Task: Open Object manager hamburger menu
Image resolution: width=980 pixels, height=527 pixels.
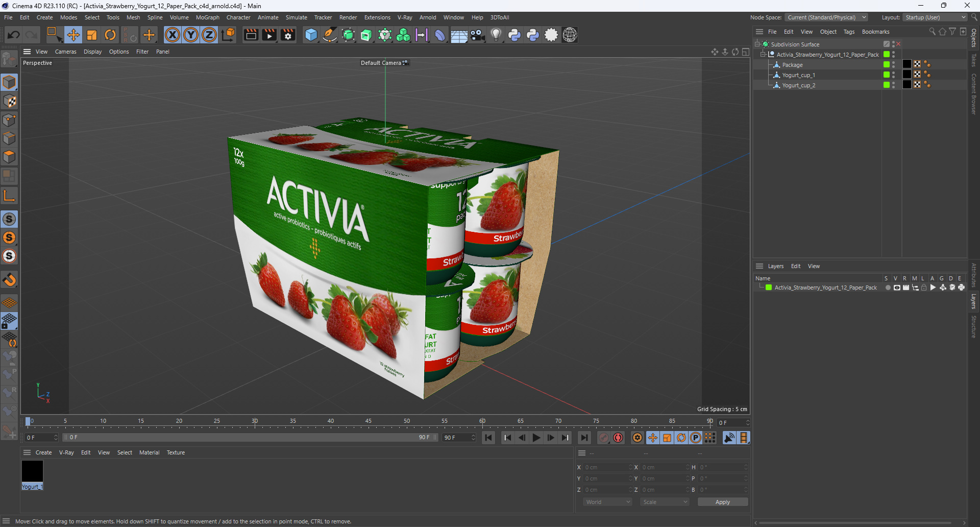Action: [759, 32]
